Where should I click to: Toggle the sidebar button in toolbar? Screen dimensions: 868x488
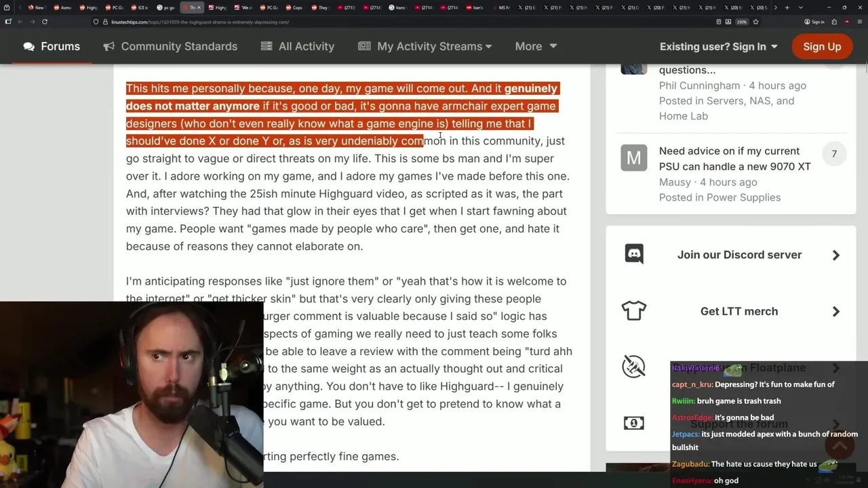click(x=7, y=22)
